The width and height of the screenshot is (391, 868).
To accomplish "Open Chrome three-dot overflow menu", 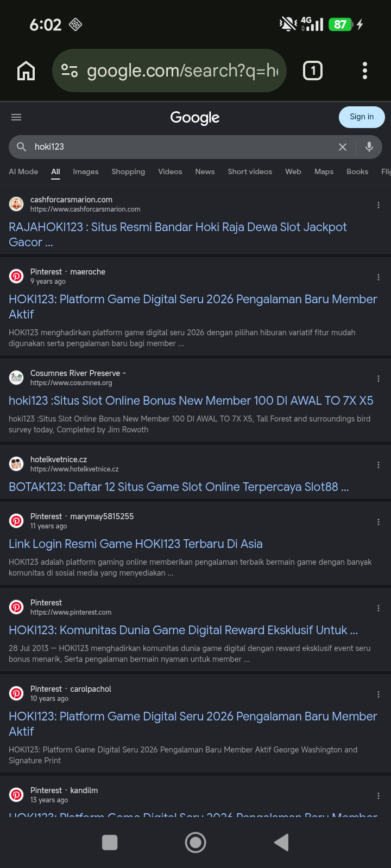I will pos(365,71).
